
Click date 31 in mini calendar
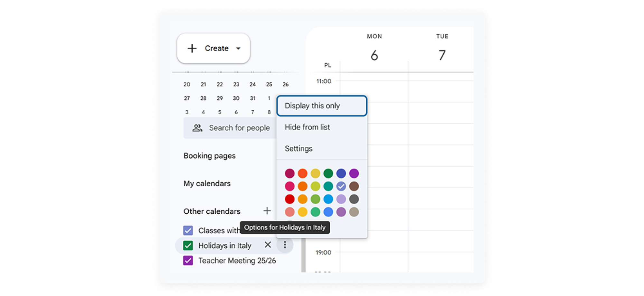(x=252, y=98)
